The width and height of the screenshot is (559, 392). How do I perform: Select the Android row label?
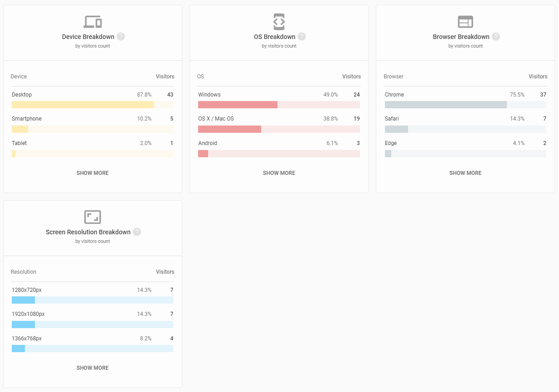(208, 143)
